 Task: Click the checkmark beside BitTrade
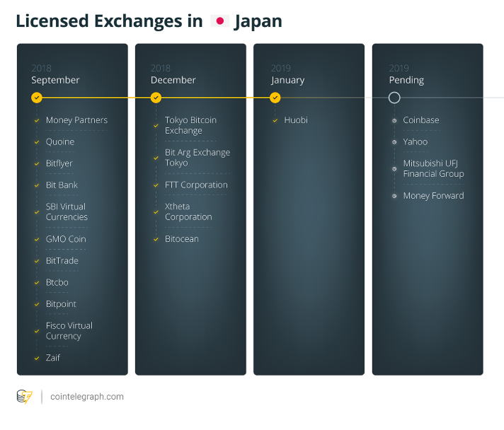coord(37,261)
